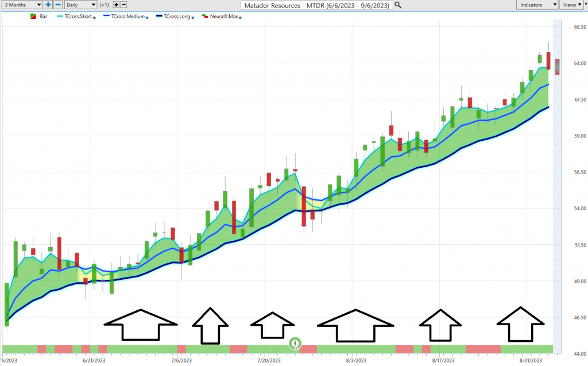Click the Matador Resources symbol search field
This screenshot has height=366, width=588.
(x=317, y=5)
